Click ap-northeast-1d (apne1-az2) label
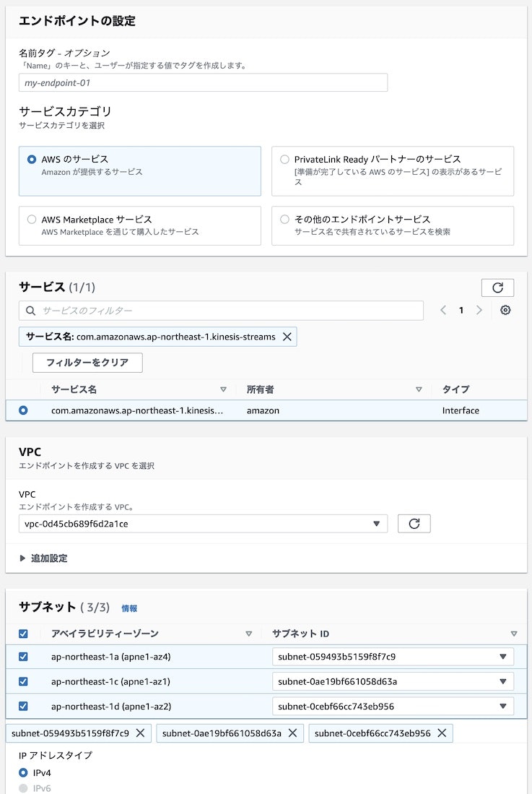Image resolution: width=532 pixels, height=794 pixels. pyautogui.click(x=111, y=707)
